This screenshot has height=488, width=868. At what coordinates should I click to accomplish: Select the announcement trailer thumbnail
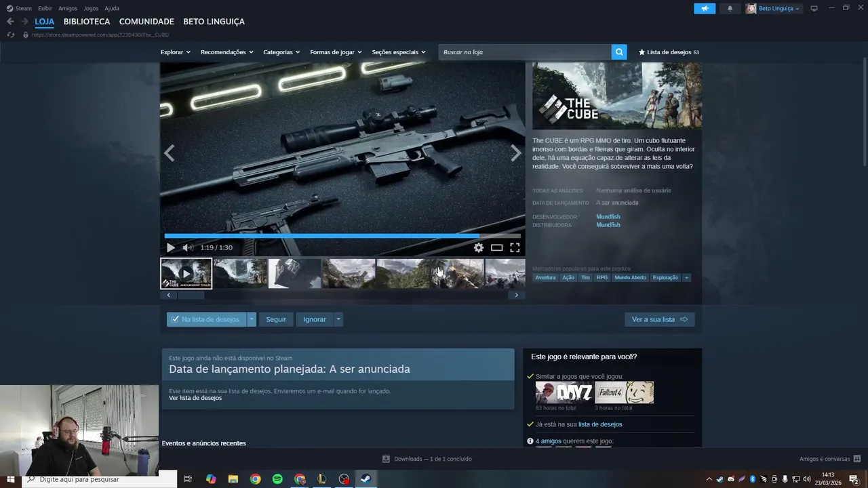(186, 274)
